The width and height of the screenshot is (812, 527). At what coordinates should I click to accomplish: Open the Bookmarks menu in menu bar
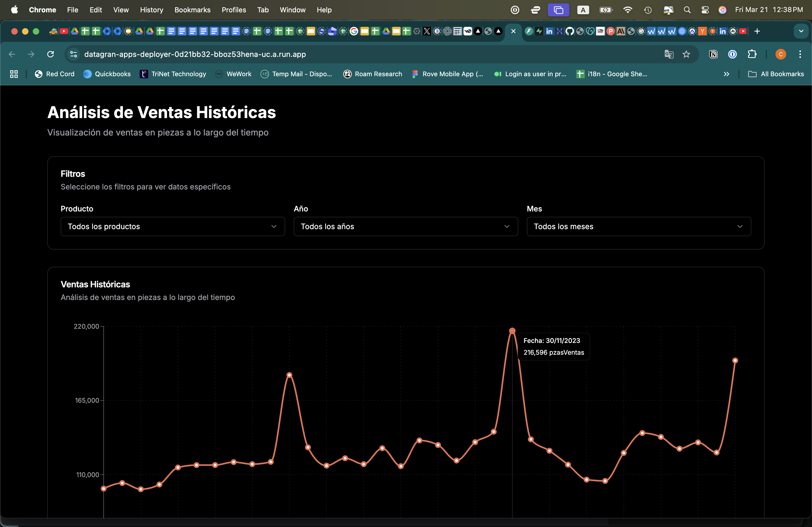193,10
